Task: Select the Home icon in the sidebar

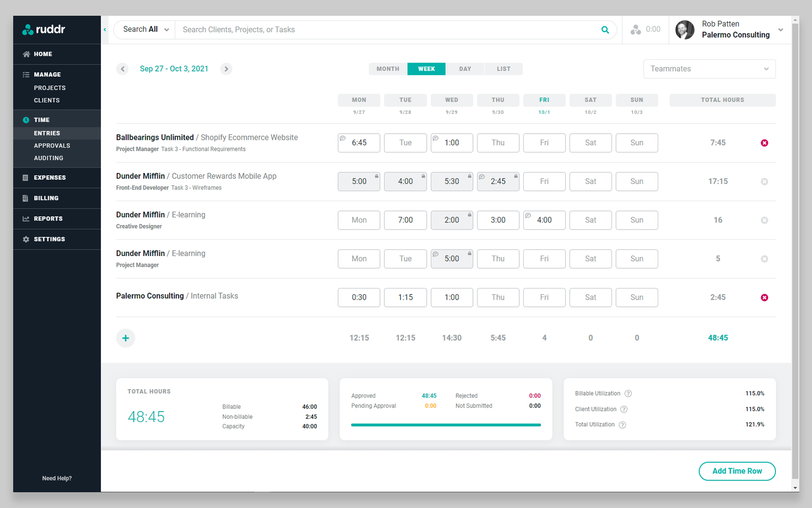Action: (26, 54)
